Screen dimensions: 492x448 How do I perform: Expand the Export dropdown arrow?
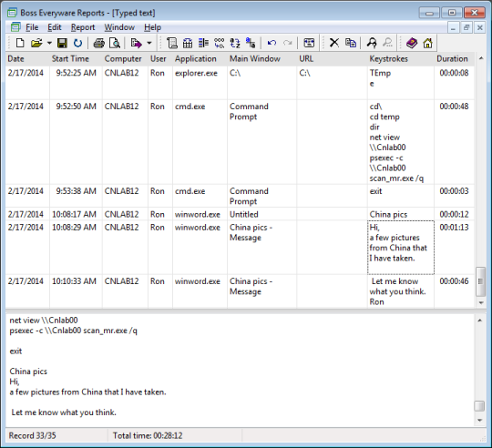tap(149, 43)
